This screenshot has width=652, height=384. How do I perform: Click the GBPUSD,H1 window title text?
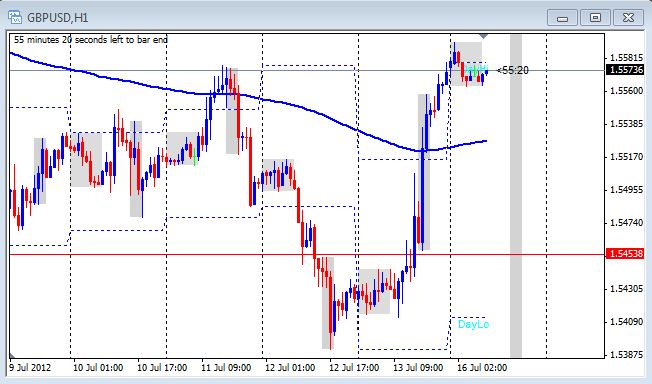pyautogui.click(x=57, y=18)
